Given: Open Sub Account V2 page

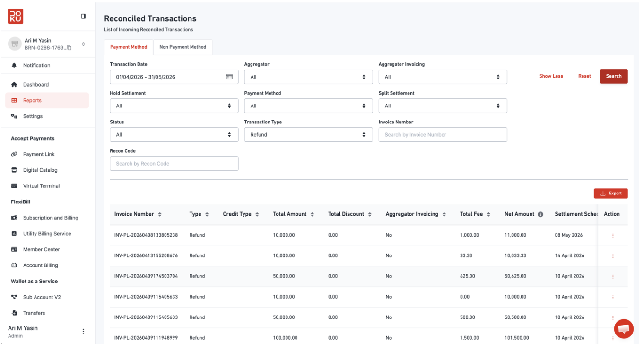Looking at the screenshot, I should click(42, 297).
